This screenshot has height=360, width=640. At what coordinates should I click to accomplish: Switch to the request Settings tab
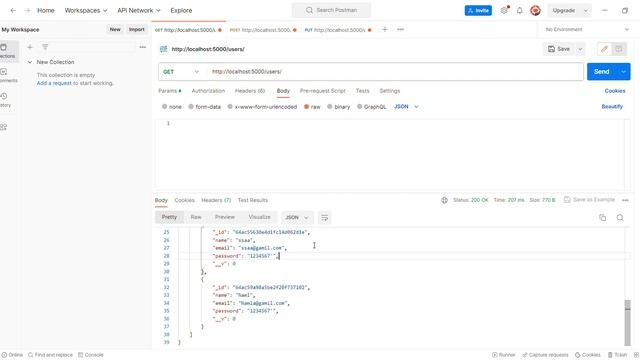tap(390, 91)
